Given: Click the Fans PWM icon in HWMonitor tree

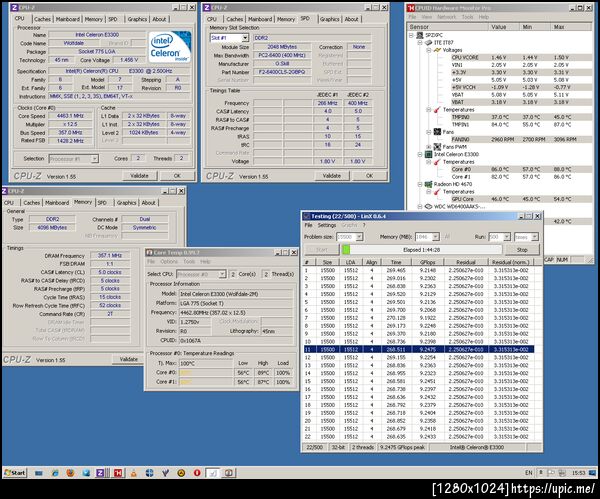Looking at the screenshot, I should pos(437,147).
